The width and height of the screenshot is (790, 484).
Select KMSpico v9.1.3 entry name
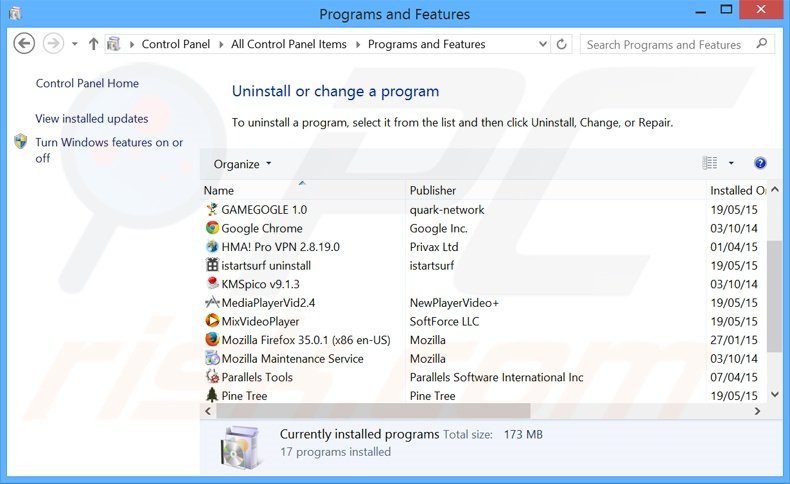tap(260, 284)
